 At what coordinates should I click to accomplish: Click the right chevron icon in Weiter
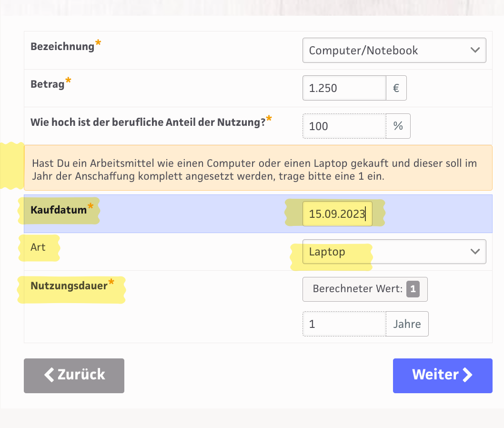pyautogui.click(x=468, y=375)
